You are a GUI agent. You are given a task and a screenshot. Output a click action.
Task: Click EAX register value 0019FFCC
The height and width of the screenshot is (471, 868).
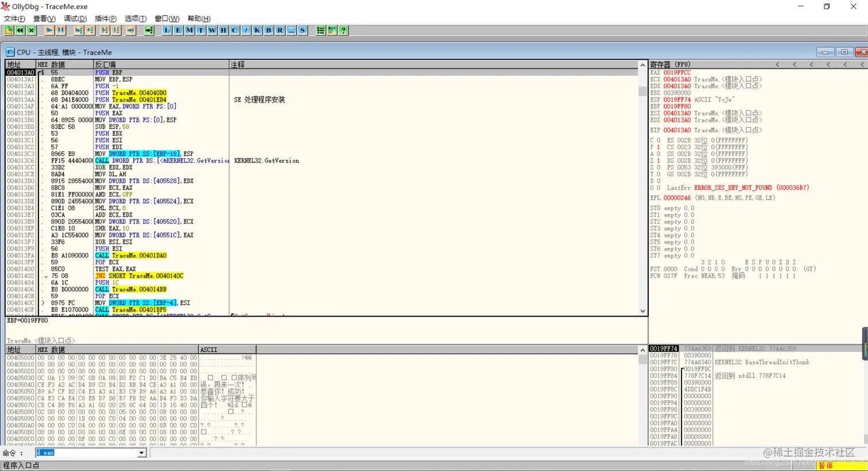pos(677,73)
